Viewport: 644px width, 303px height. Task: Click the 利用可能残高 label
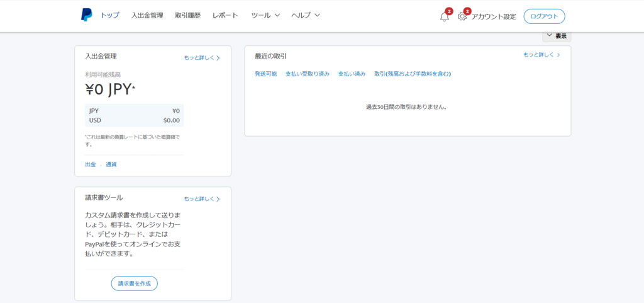pyautogui.click(x=103, y=74)
